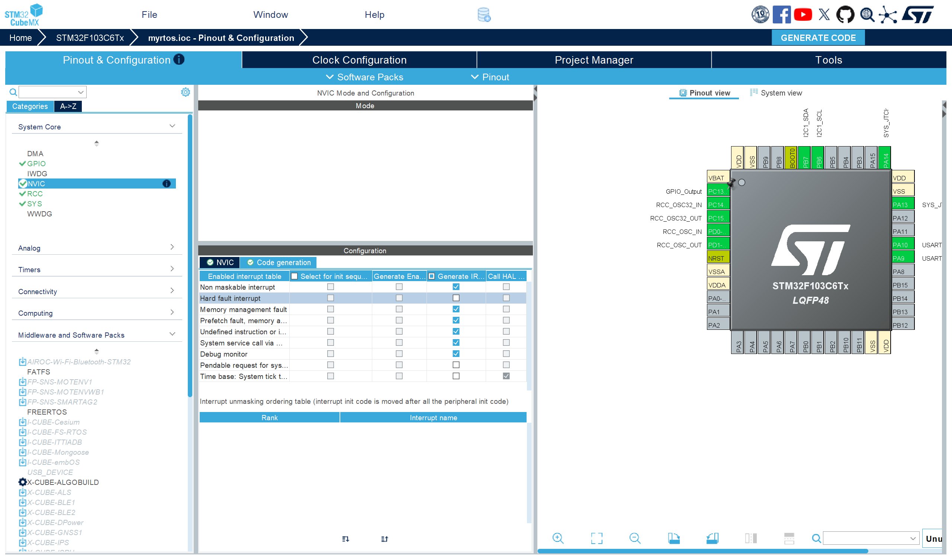Open the Software Packs dropdown
The image size is (952, 560).
click(364, 77)
